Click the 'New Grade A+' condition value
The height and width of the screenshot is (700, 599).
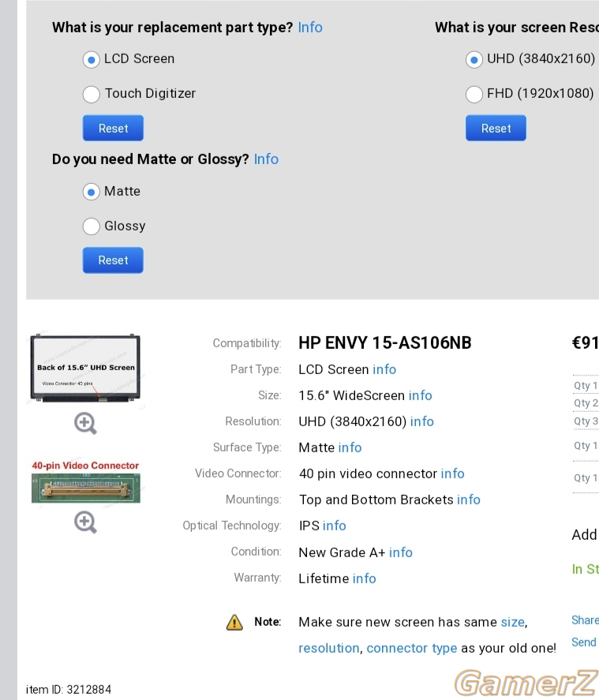click(342, 552)
